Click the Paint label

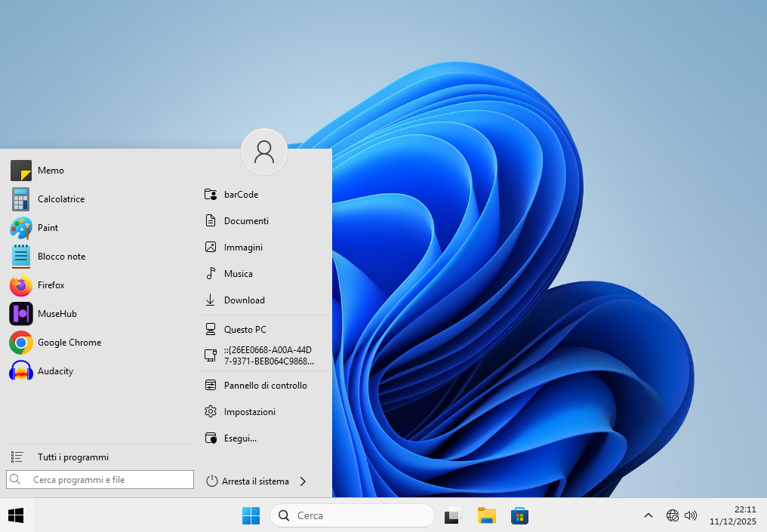(48, 228)
